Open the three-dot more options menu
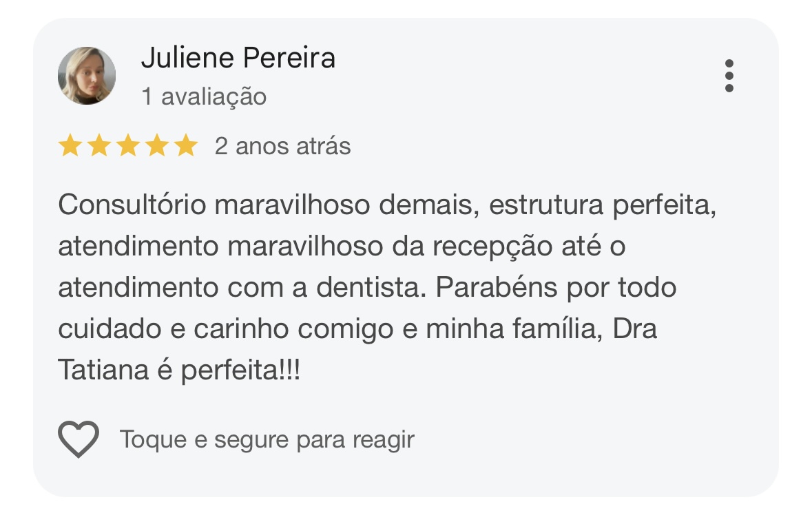The image size is (812, 513). (729, 76)
